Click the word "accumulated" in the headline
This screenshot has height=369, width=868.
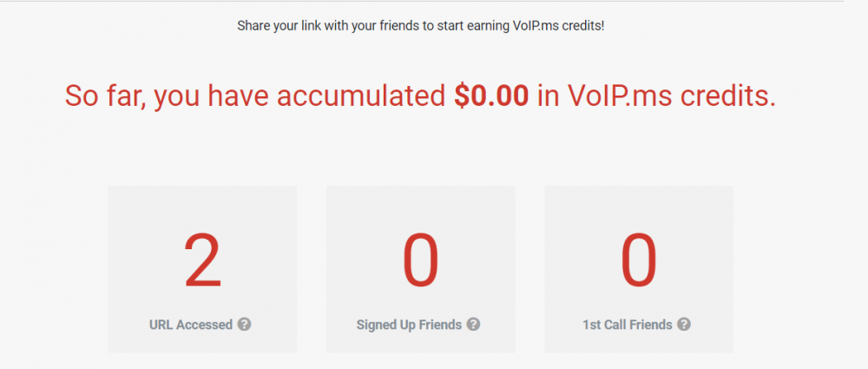tap(361, 97)
